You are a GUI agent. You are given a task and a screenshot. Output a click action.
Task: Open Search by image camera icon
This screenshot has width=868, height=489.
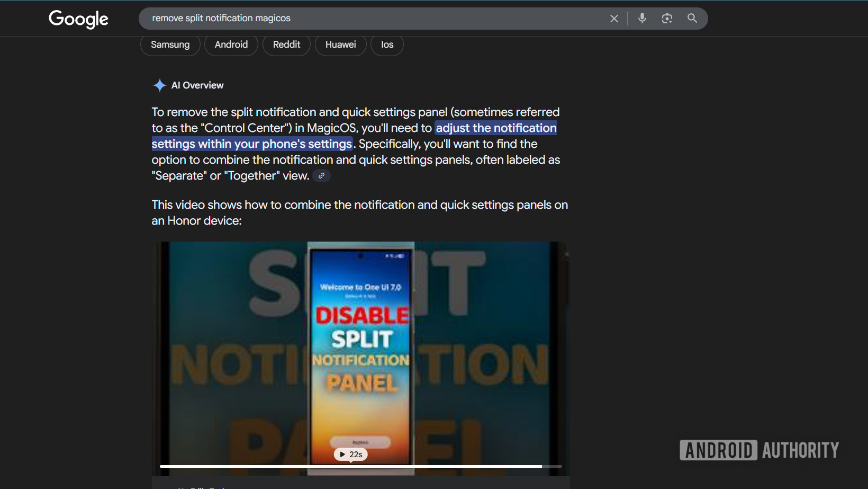[x=667, y=19]
